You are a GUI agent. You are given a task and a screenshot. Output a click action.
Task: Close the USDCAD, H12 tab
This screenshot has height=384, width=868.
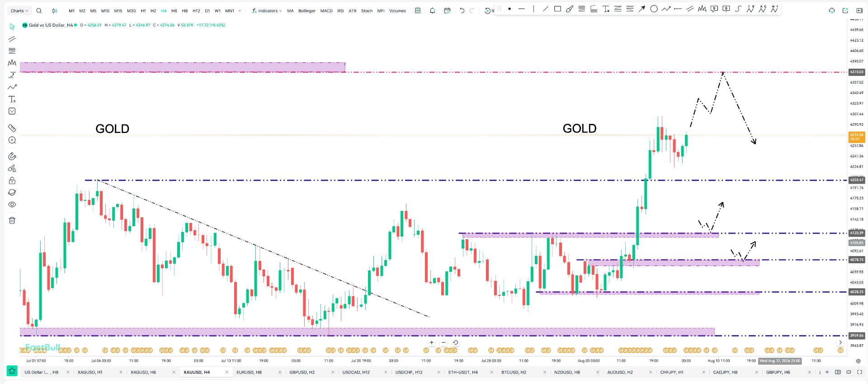(386, 372)
